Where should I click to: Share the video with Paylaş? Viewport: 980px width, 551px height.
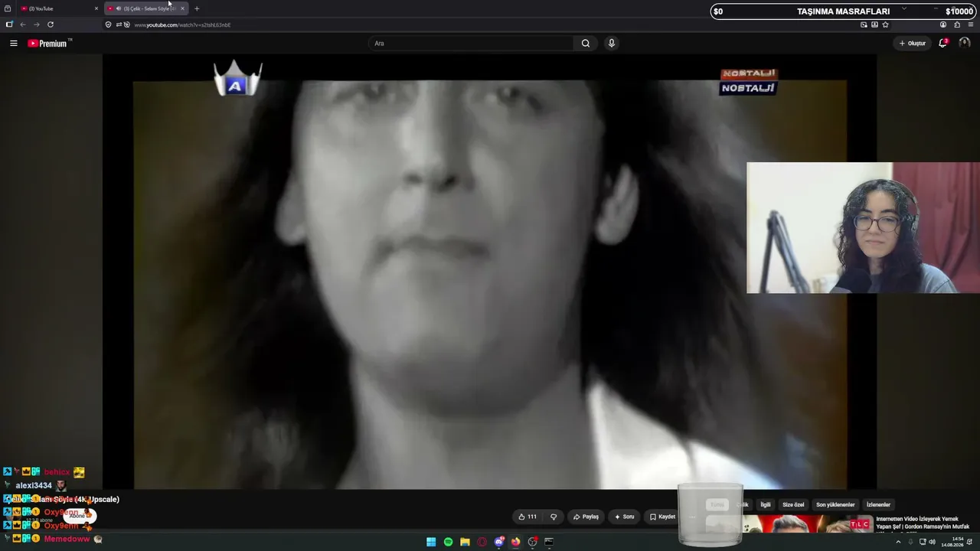click(586, 517)
